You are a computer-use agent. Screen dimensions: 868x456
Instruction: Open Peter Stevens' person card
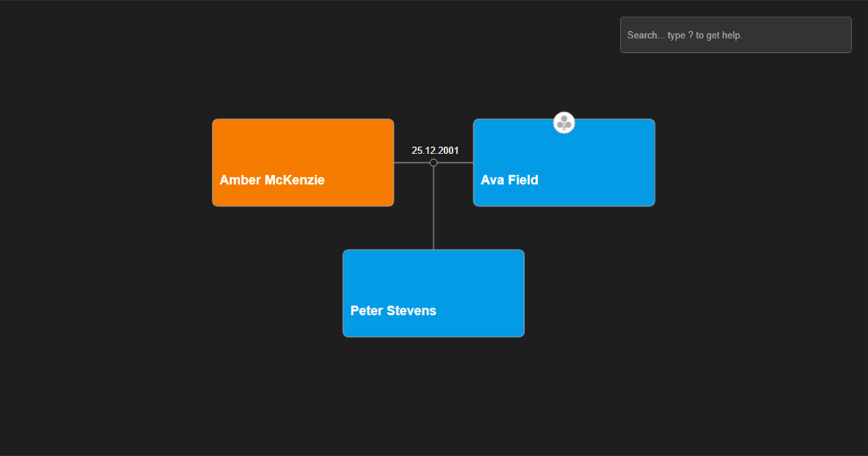pyautogui.click(x=433, y=293)
